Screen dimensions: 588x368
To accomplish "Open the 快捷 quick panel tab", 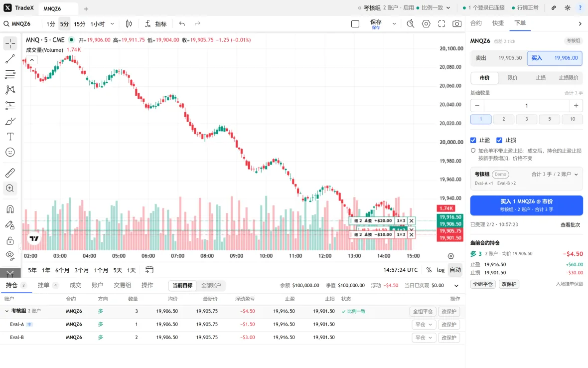I will point(498,23).
